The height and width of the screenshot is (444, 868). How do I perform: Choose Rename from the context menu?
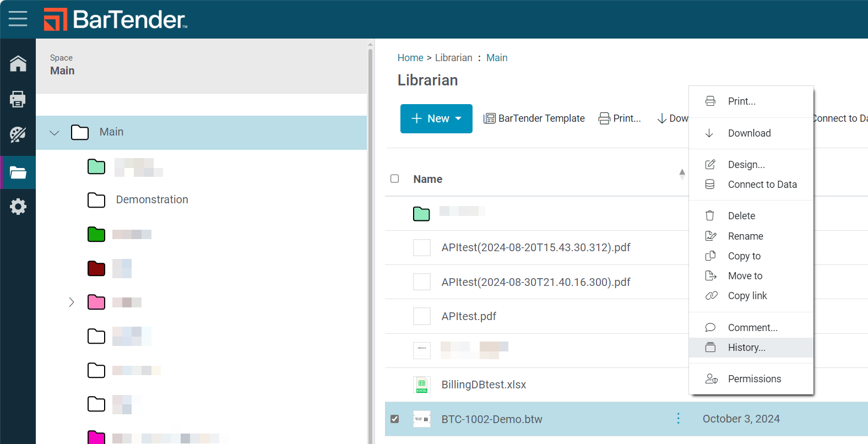tap(751, 236)
